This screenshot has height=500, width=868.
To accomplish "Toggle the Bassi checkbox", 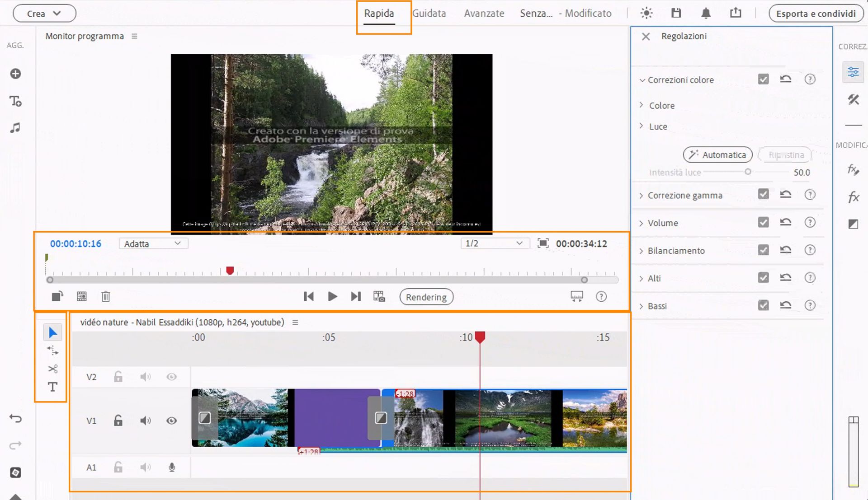I will point(763,305).
